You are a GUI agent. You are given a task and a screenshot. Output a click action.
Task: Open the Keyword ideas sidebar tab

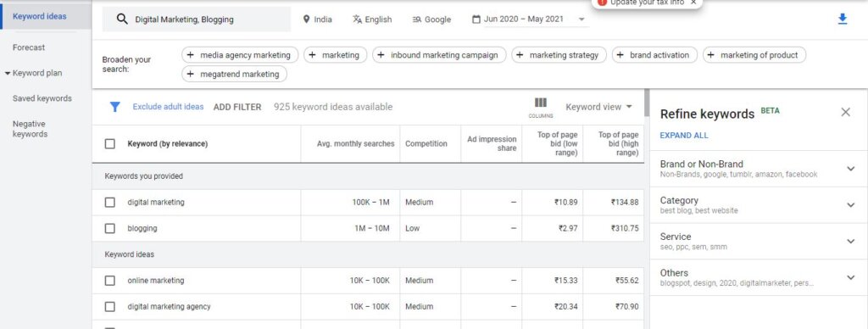click(46, 17)
